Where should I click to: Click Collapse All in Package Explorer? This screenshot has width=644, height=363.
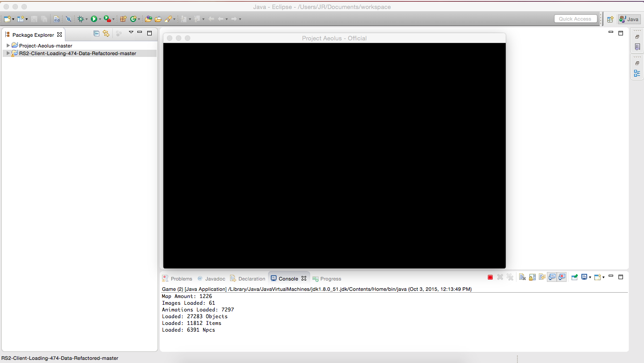(x=96, y=33)
